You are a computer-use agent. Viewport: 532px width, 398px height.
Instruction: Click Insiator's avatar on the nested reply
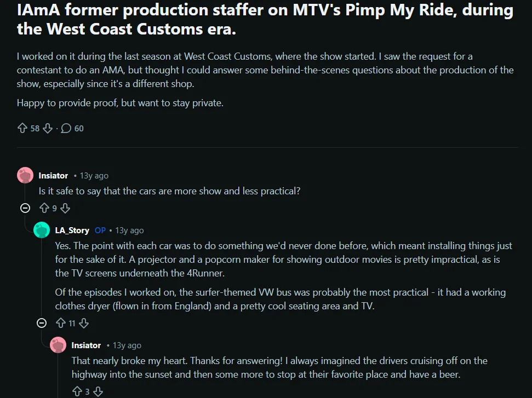(x=58, y=345)
